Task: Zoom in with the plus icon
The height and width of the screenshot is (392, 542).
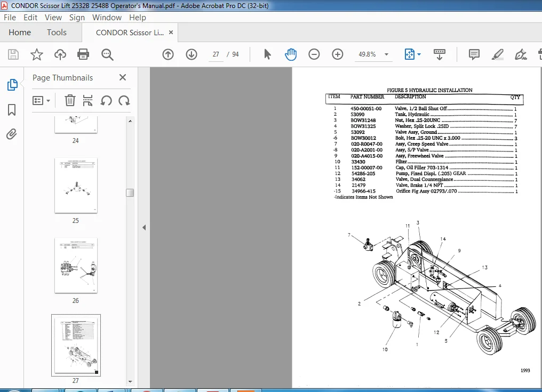Action: pos(337,54)
